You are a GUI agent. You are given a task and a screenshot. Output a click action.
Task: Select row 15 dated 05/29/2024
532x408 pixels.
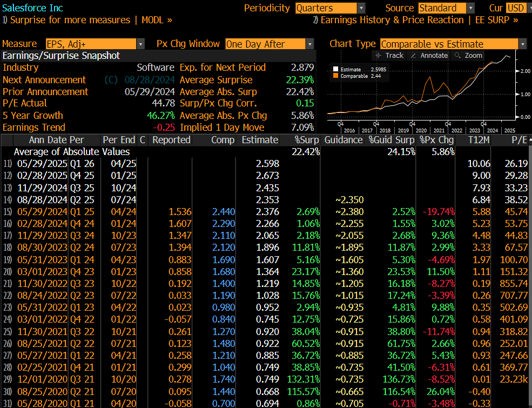pos(266,211)
